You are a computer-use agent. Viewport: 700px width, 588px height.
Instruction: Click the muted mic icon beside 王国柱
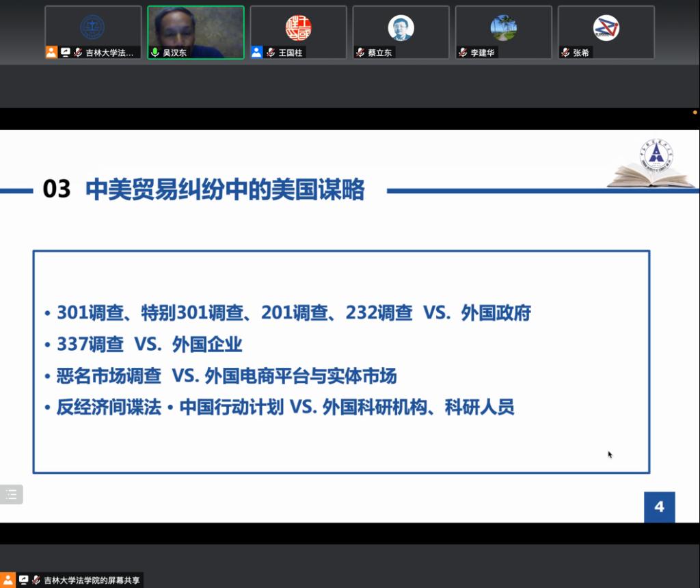tap(271, 53)
